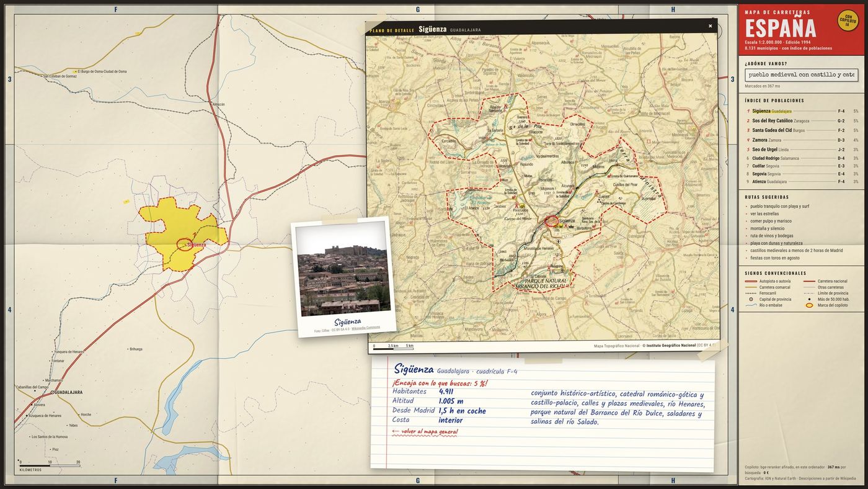Choose 'castillos medievales a menos de 2 horas de Madrid'
868x489 pixels.
(796, 251)
